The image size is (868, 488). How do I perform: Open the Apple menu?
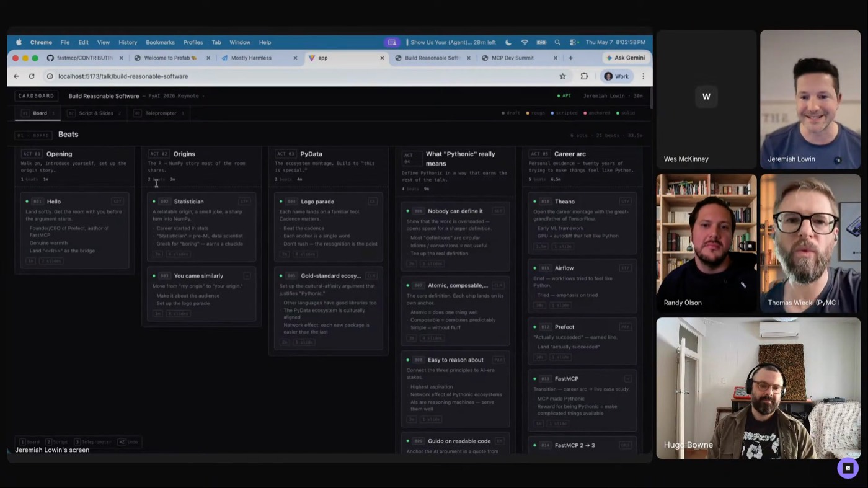click(x=19, y=42)
